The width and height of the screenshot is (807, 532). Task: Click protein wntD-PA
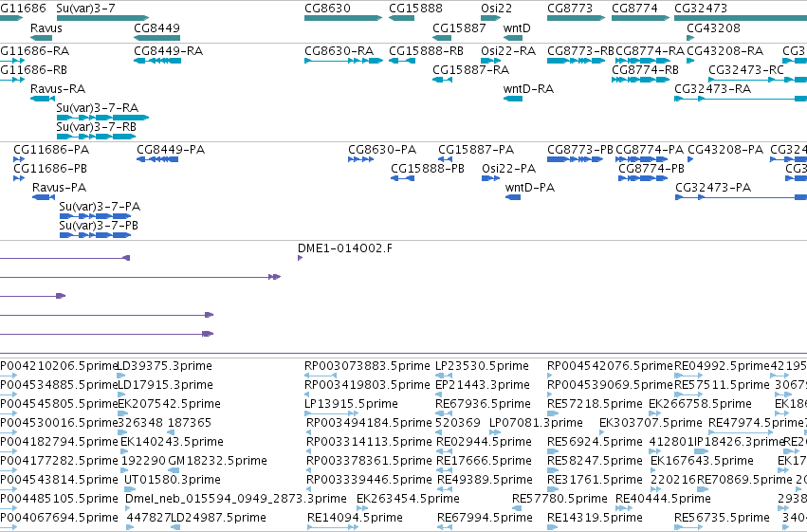tap(513, 197)
